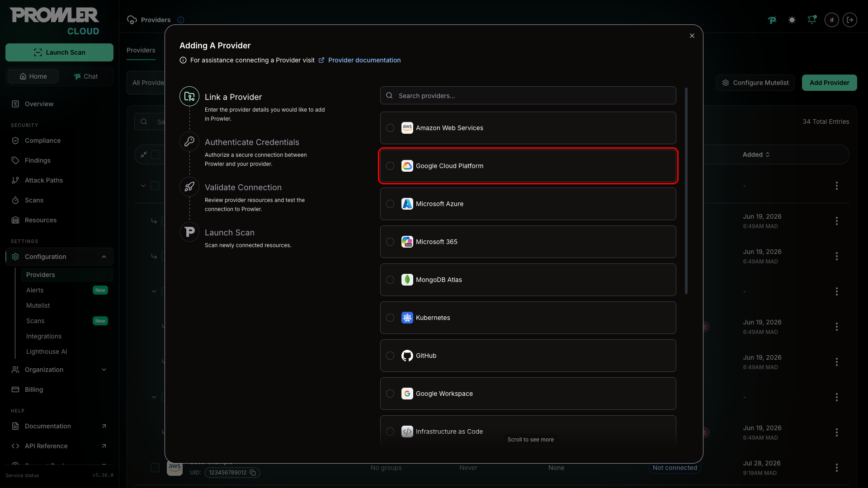This screenshot has height=488, width=868.
Task: Choose the GitHub provider radio button
Action: point(390,356)
